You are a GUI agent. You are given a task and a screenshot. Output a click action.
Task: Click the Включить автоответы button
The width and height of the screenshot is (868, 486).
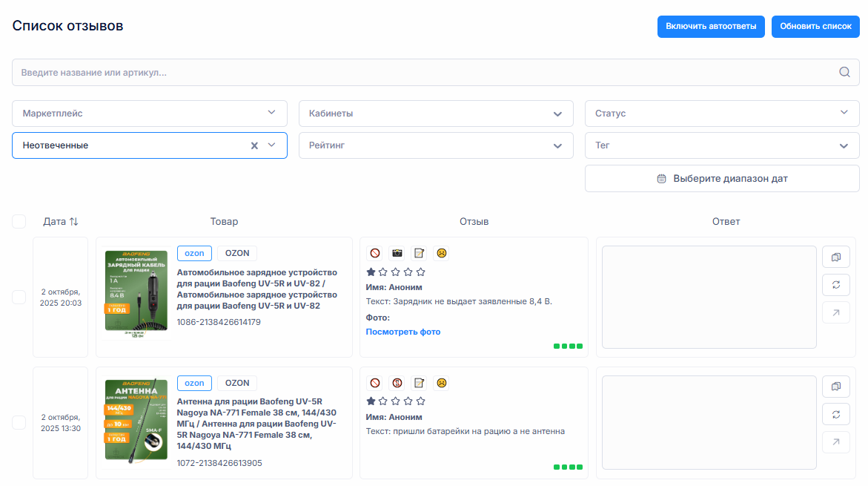click(710, 26)
